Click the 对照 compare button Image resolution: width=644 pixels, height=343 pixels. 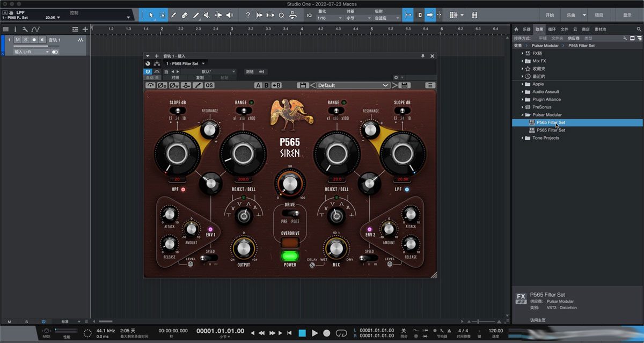click(175, 78)
